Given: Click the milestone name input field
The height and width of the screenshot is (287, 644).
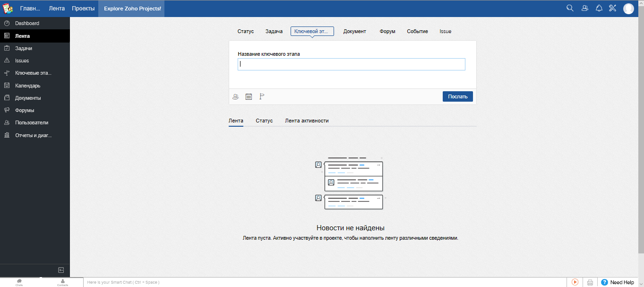Looking at the screenshot, I should (x=352, y=64).
